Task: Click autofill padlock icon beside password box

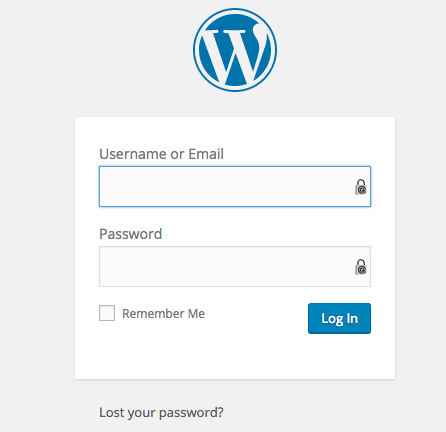Action: (x=361, y=267)
